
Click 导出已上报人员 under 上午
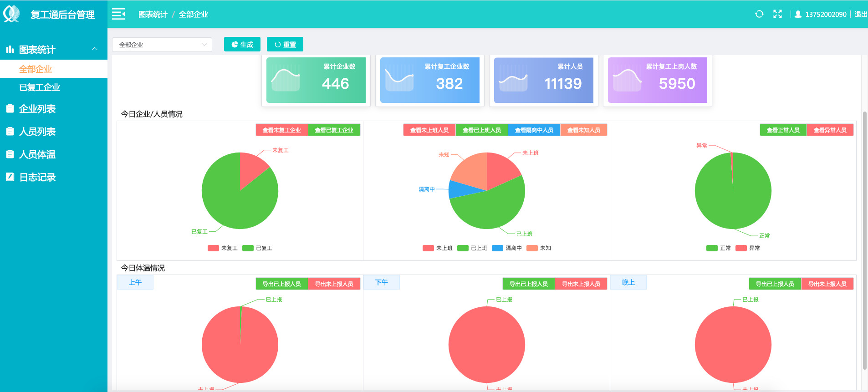(282, 284)
